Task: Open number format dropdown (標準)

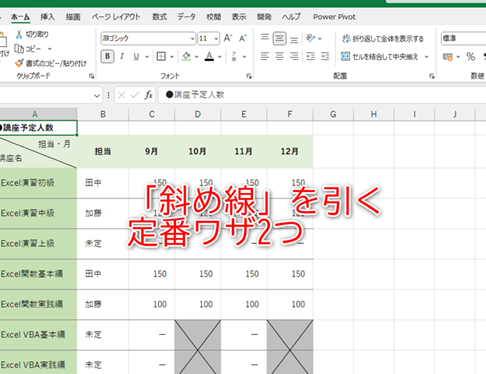Action: click(x=463, y=38)
